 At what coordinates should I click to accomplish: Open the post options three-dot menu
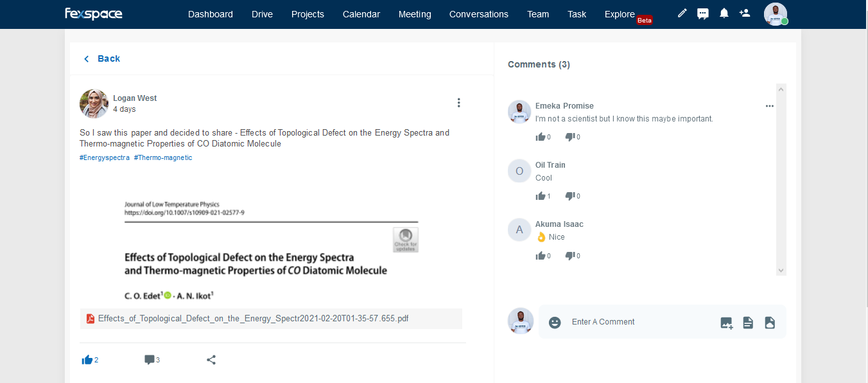(458, 103)
